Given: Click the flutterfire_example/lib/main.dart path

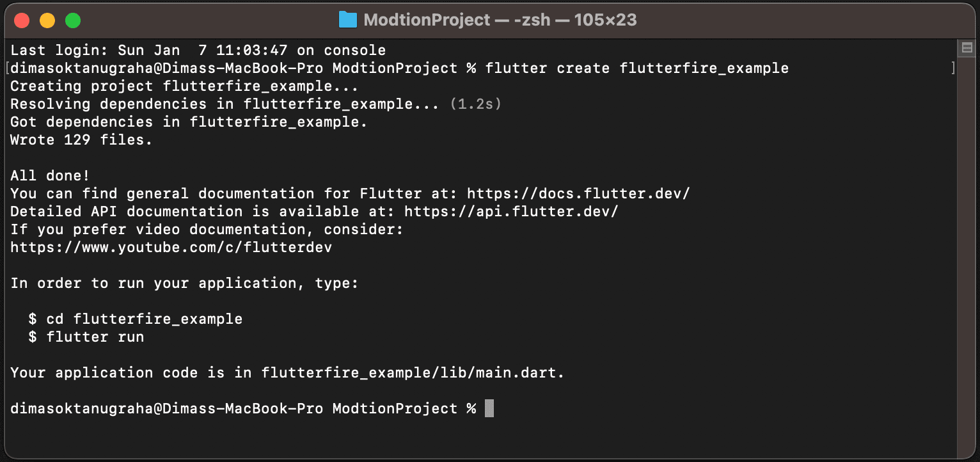Looking at the screenshot, I should click(x=413, y=372).
